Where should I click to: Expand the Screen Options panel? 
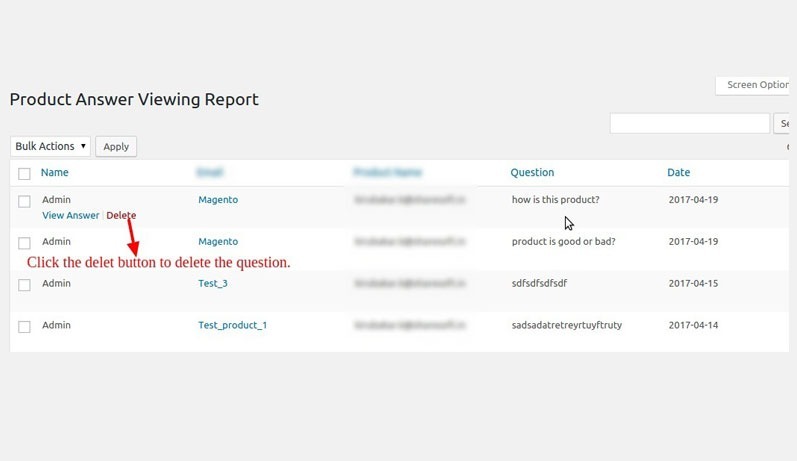753,85
